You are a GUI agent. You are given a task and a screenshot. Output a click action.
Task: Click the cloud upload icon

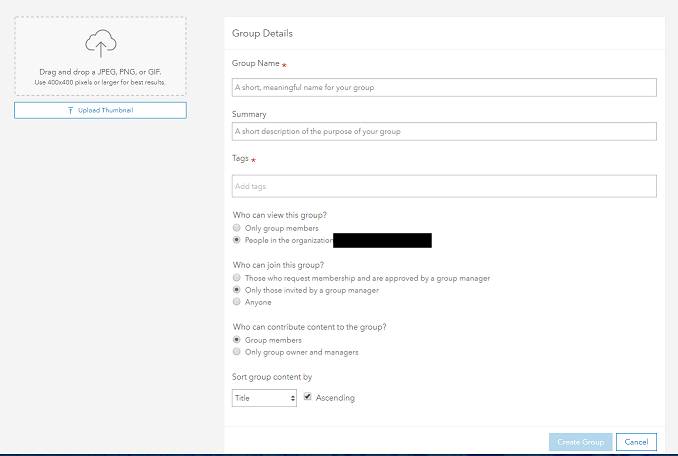(100, 44)
